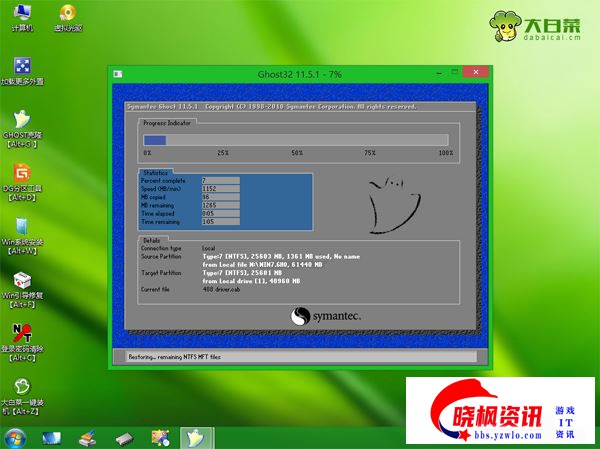Click the Ghost32 11.5.1 title bar

click(x=300, y=74)
